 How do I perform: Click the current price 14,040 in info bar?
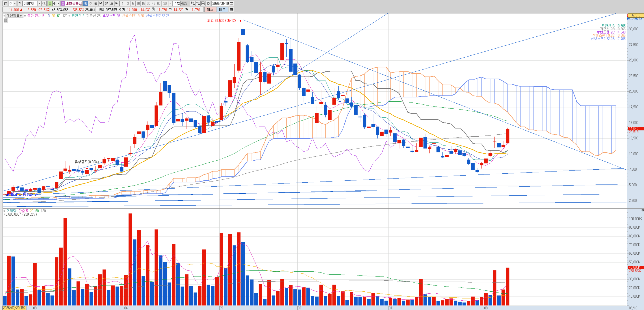click(x=14, y=10)
